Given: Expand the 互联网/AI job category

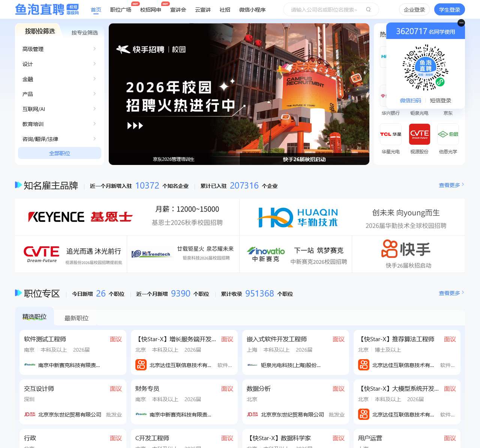Looking at the screenshot, I should 59,109.
